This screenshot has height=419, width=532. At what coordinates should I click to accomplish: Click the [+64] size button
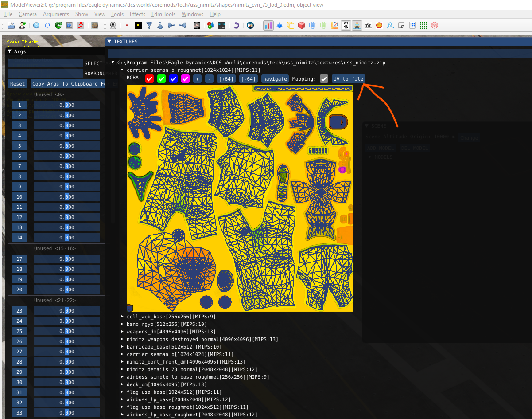coord(226,79)
